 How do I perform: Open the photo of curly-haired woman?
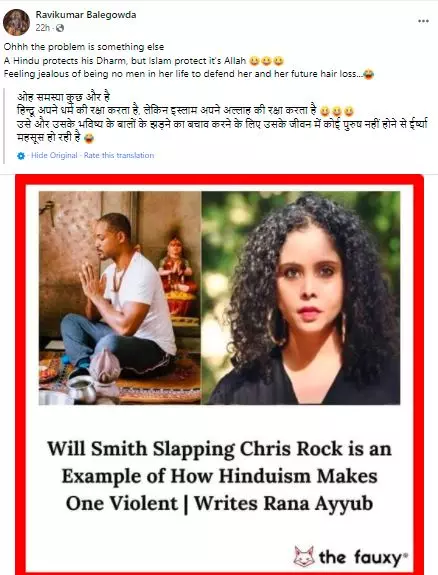301,298
